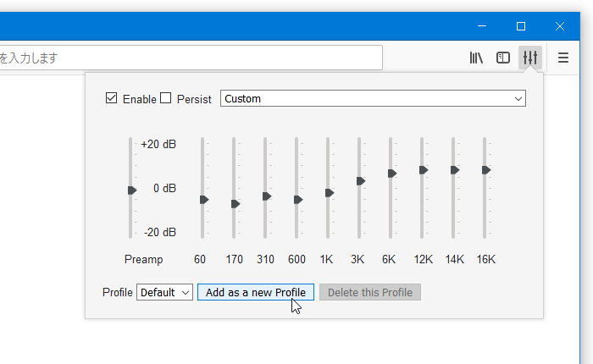Open the hamburger application menu
The height and width of the screenshot is (364, 593).
coord(563,58)
